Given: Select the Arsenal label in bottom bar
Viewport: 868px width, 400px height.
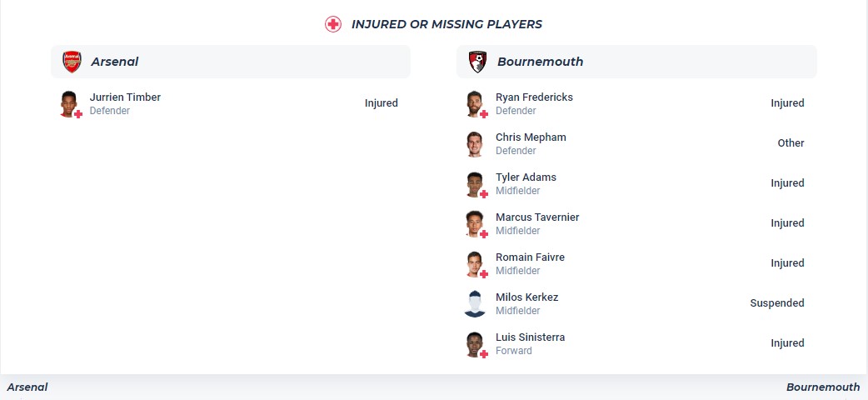Looking at the screenshot, I should (27, 387).
